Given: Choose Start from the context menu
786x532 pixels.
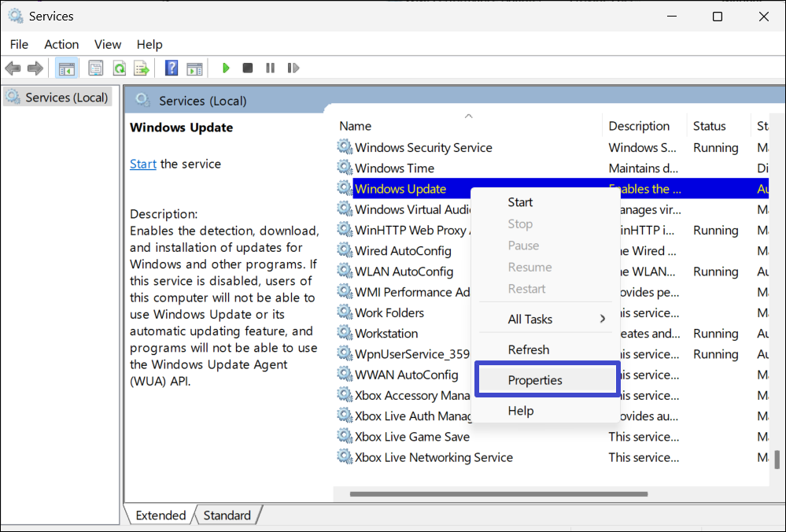Looking at the screenshot, I should coord(520,202).
